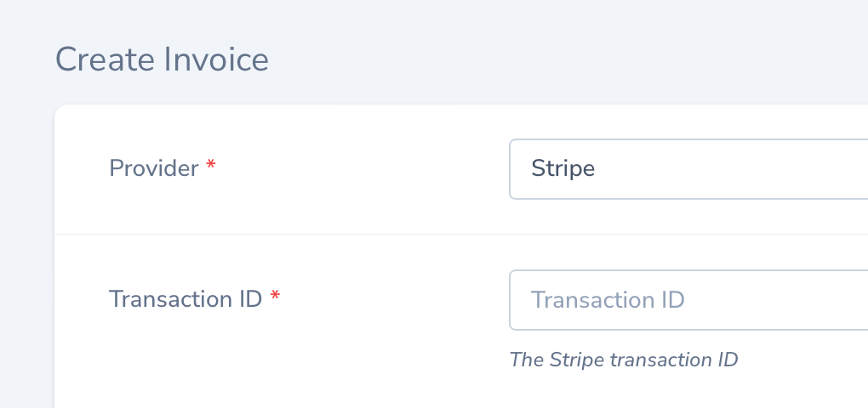
Task: Click the Transaction ID field label
Action: (x=186, y=299)
